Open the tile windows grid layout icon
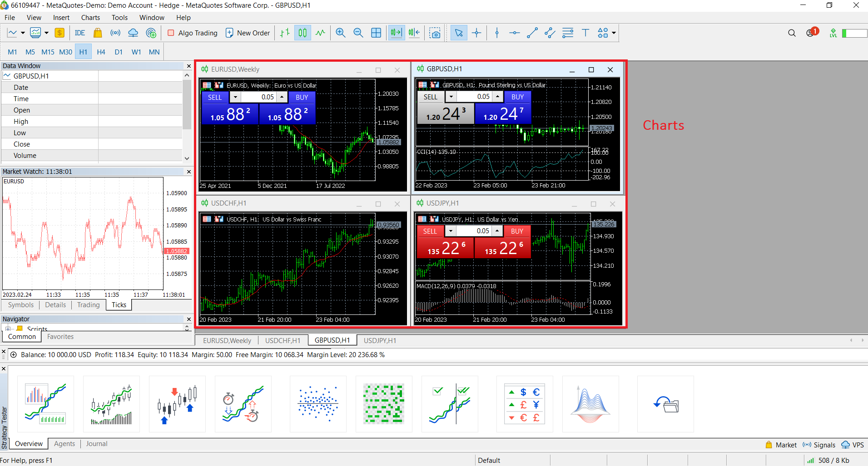The image size is (868, 466). (x=376, y=33)
